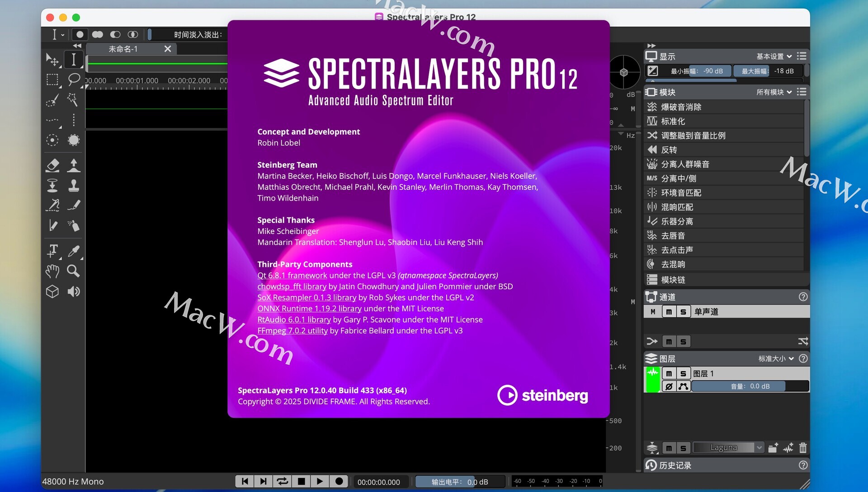Select the Eraser tool

tap(52, 165)
